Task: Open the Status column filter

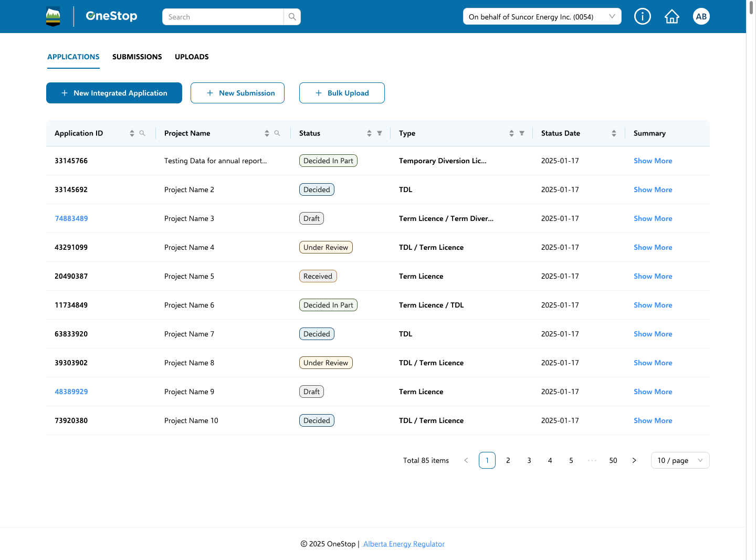Action: 380,133
